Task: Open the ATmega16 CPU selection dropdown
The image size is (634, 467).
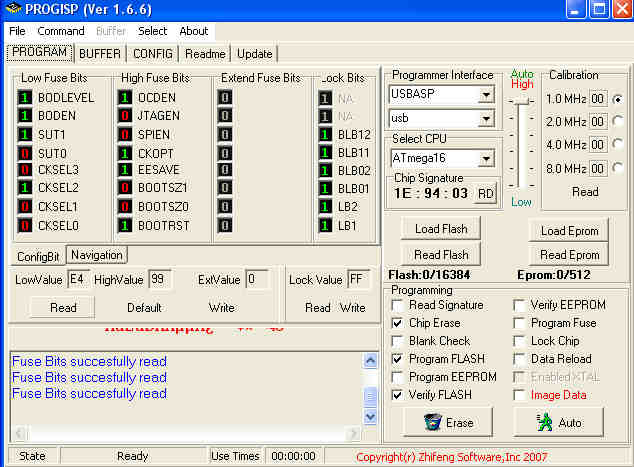Action: (486, 158)
